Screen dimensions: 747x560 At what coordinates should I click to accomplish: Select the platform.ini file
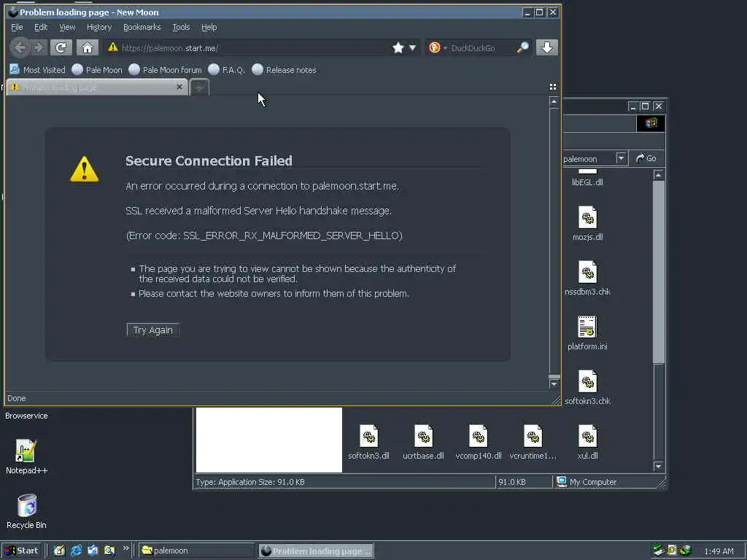(587, 332)
